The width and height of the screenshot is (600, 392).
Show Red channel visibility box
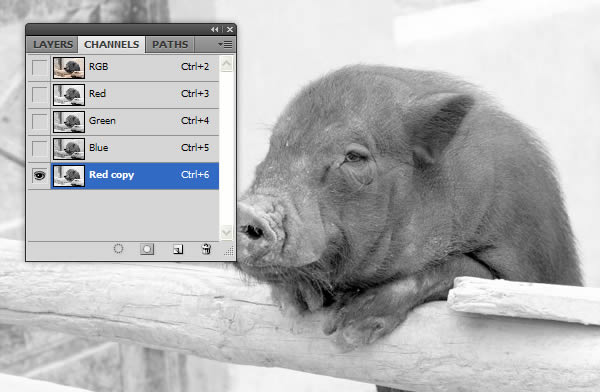tap(39, 95)
